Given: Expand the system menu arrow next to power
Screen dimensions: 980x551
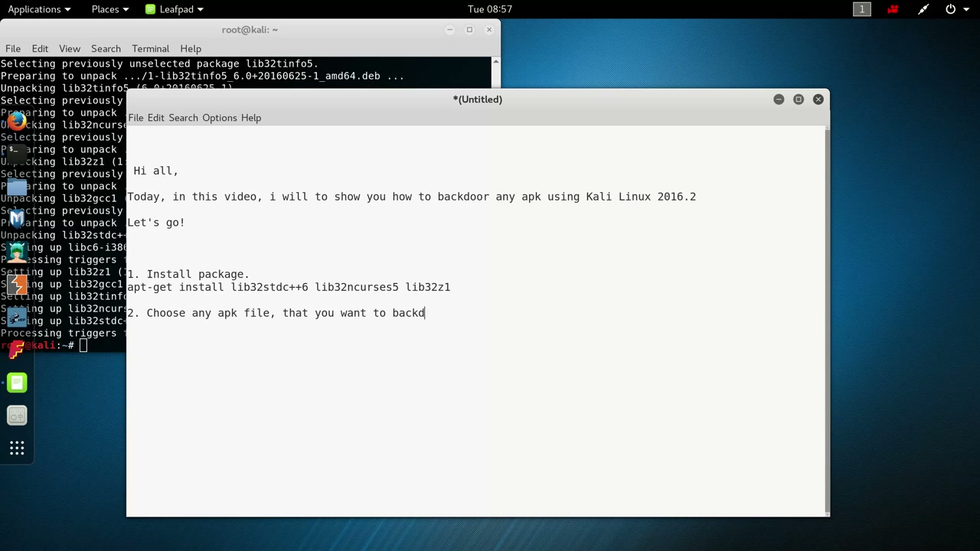Looking at the screenshot, I should tap(965, 9).
